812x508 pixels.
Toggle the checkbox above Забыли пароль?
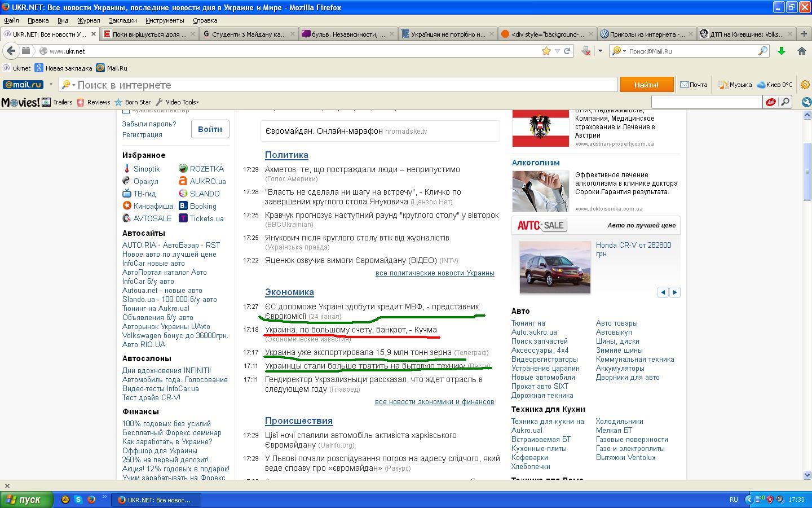coord(126,112)
